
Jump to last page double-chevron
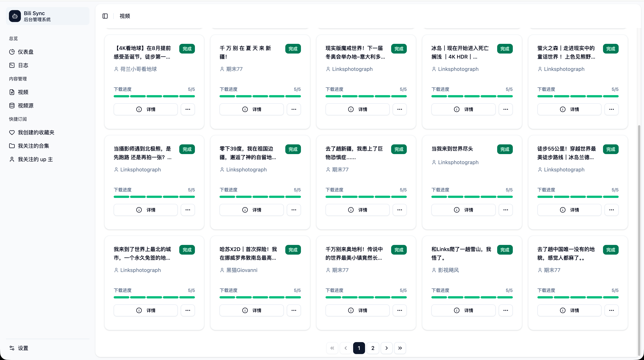(x=400, y=348)
